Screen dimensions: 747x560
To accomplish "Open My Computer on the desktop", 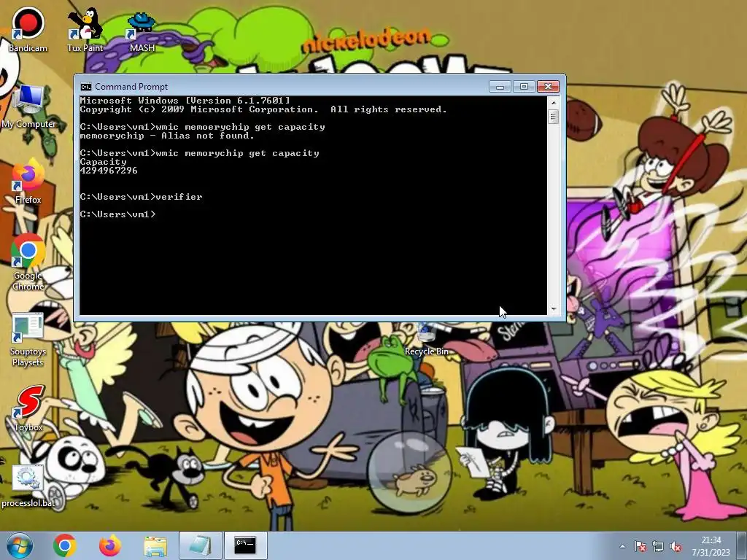I will [28, 107].
